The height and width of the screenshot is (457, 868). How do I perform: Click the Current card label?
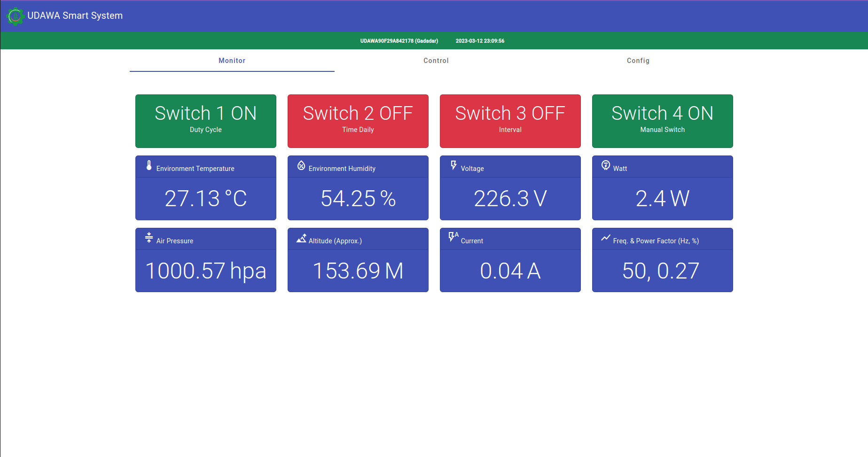point(472,241)
